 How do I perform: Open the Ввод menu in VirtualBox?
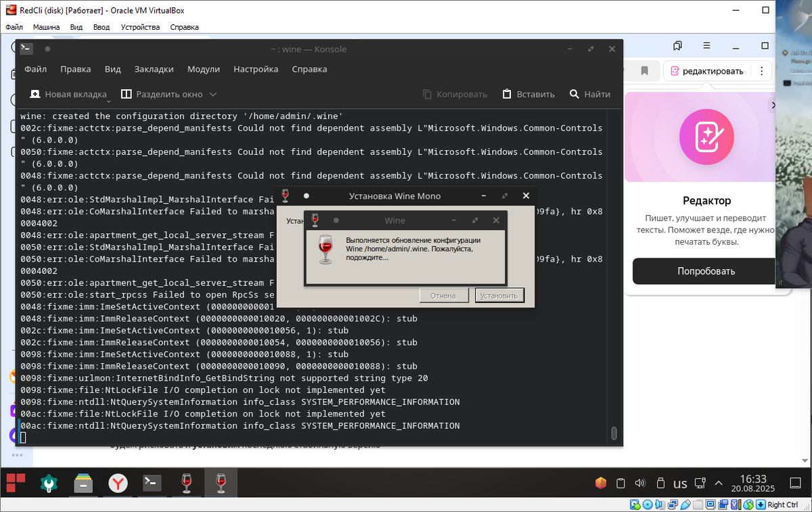point(101,27)
